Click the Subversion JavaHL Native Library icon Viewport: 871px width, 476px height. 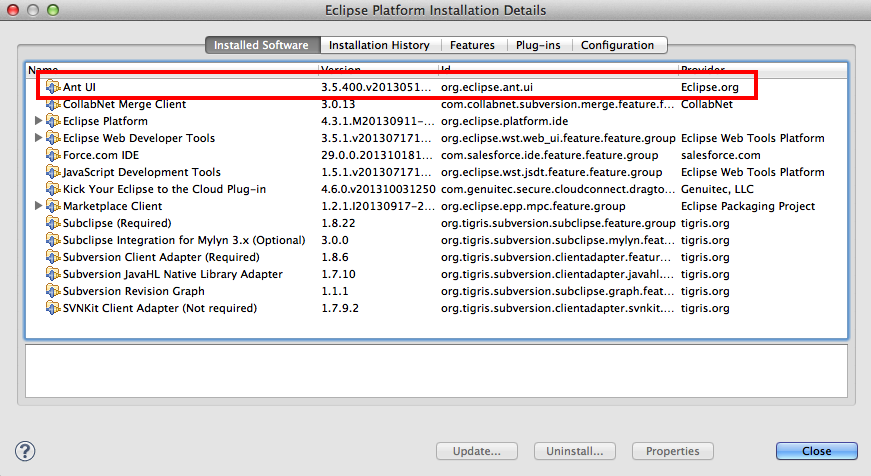53,274
